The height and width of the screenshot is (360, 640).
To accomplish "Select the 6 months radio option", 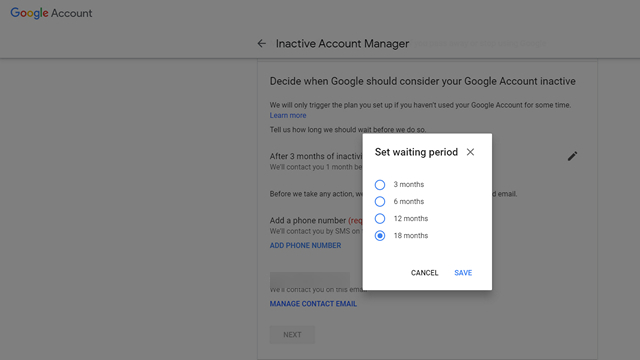I will pyautogui.click(x=380, y=202).
